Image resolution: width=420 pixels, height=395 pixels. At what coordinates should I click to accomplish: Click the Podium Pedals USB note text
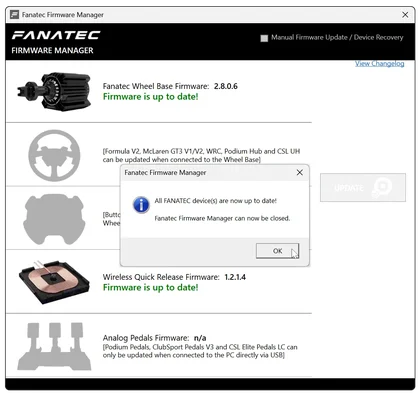tap(200, 351)
